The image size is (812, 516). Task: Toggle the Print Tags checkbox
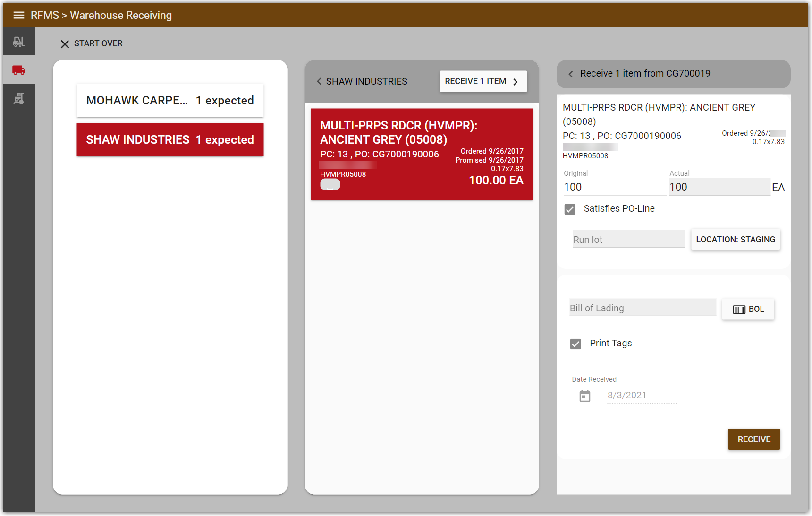(x=575, y=344)
